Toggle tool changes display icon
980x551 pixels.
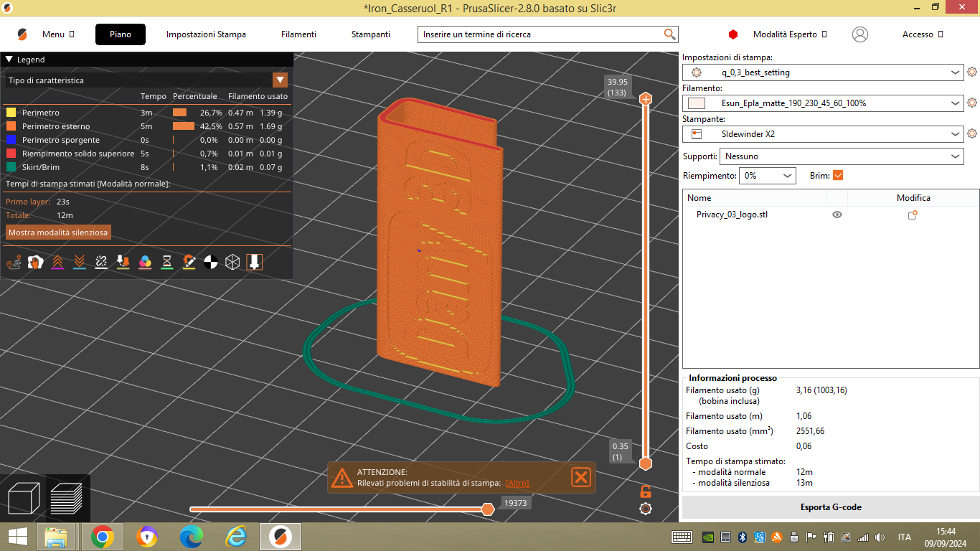[x=123, y=263]
